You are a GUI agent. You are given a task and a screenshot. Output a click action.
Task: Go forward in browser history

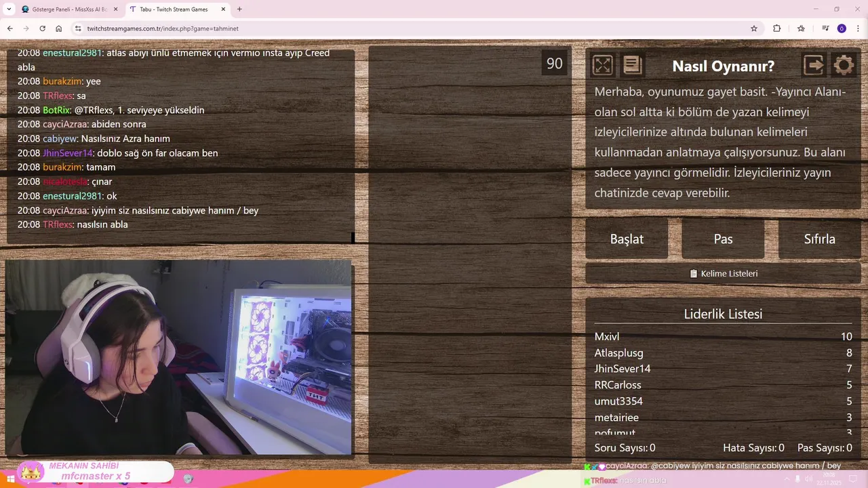(x=26, y=28)
